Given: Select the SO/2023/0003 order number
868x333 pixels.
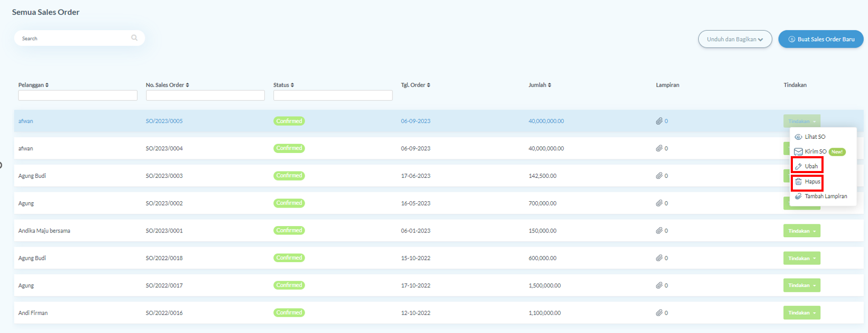Looking at the screenshot, I should tap(164, 176).
